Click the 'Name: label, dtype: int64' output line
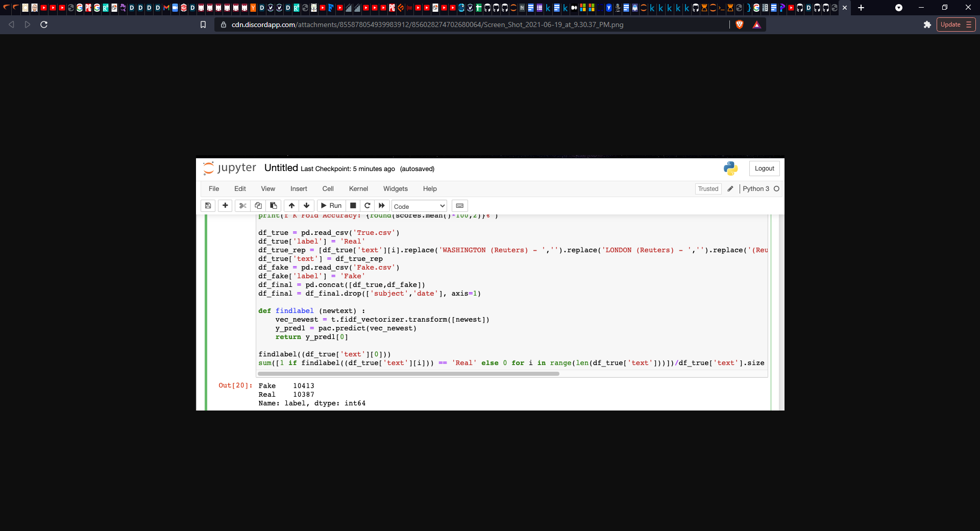 point(312,403)
